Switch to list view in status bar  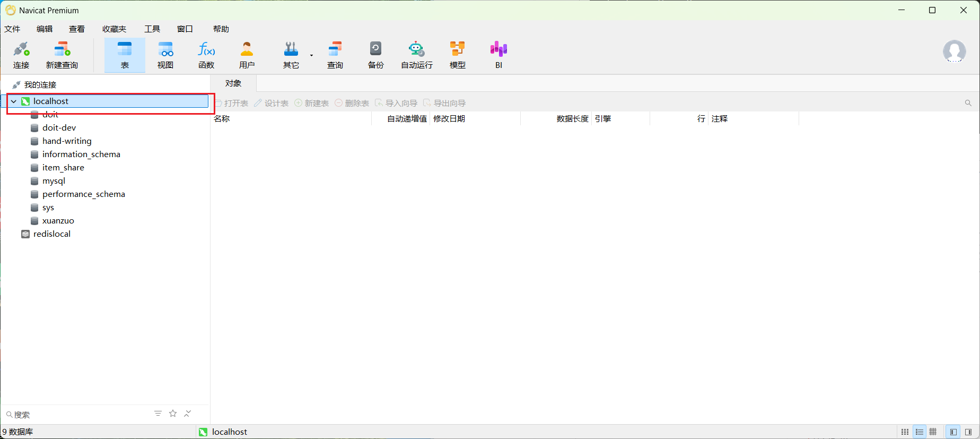pos(905,432)
